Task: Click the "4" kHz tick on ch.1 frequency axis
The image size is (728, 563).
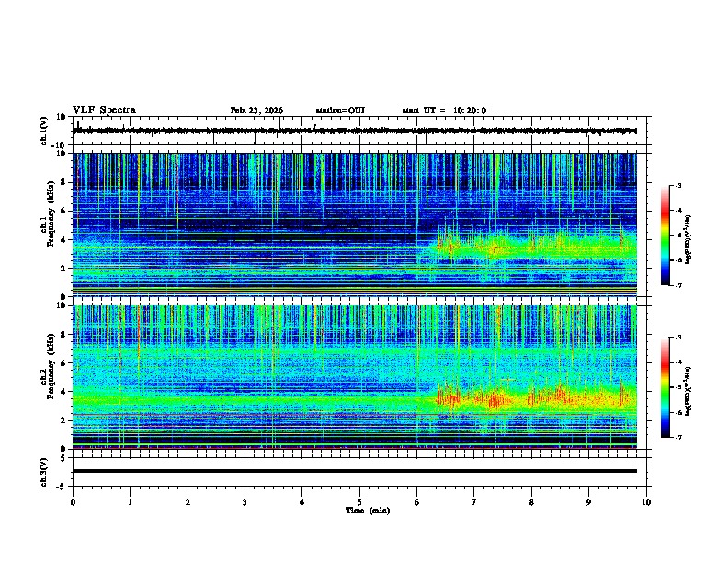Action: point(63,240)
